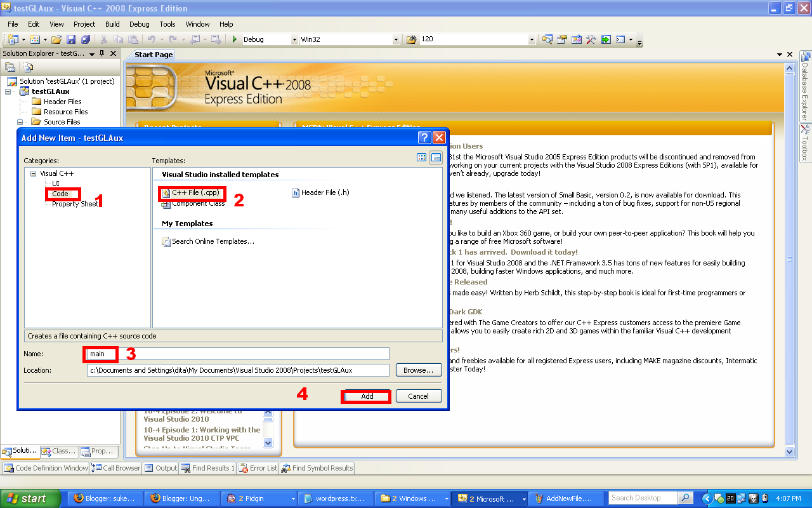This screenshot has width=812, height=508.
Task: Open the Toolbox wrench toolbar icon
Action: tap(591, 39)
